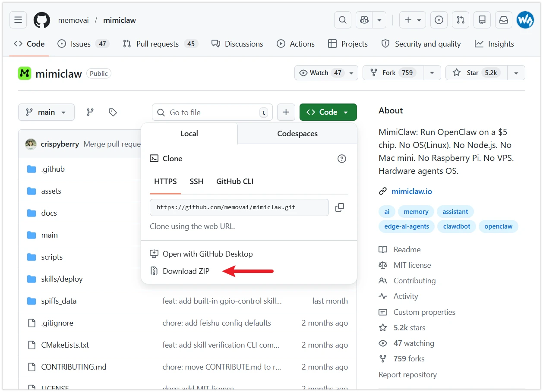Open the search magnifier icon
The width and height of the screenshot is (543, 392).
click(x=342, y=20)
